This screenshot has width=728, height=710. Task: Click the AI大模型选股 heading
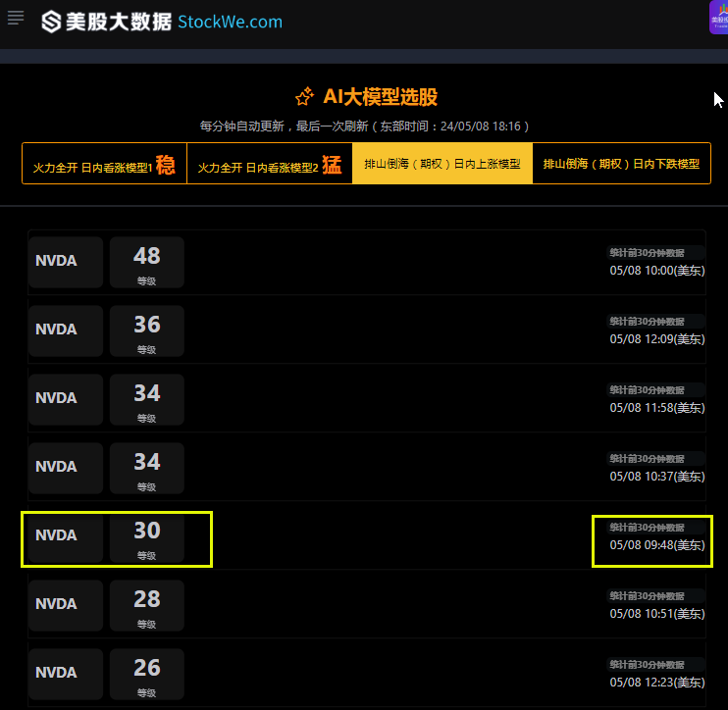(x=381, y=96)
